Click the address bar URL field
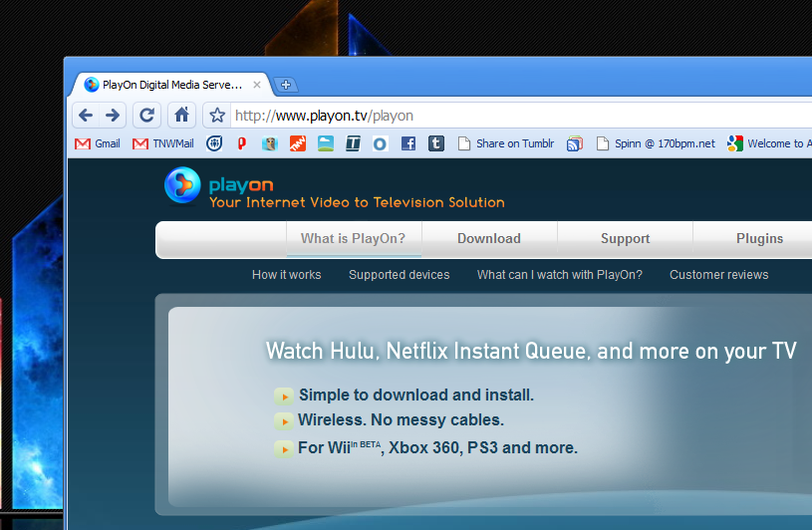 click(520, 116)
